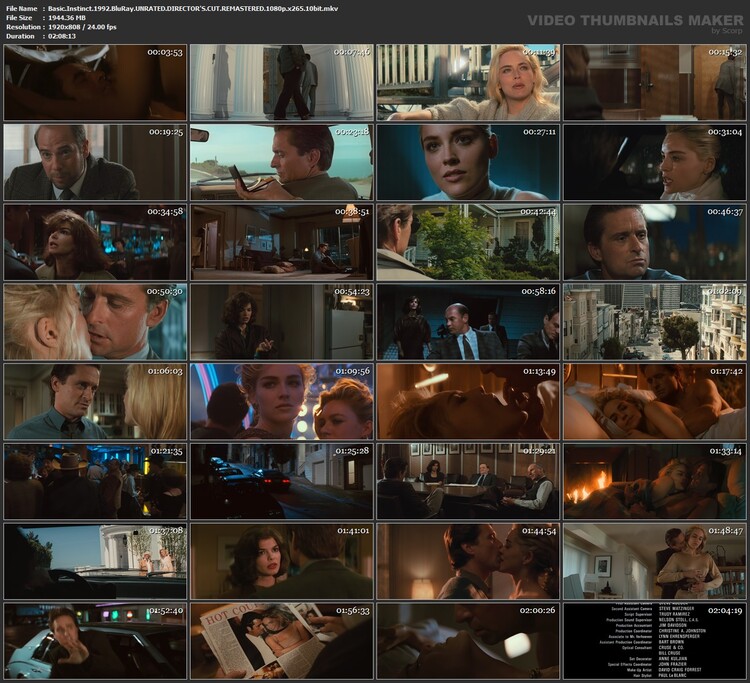Click the 00:58:16 thumbnail with bald man
The image size is (750, 683).
click(468, 321)
